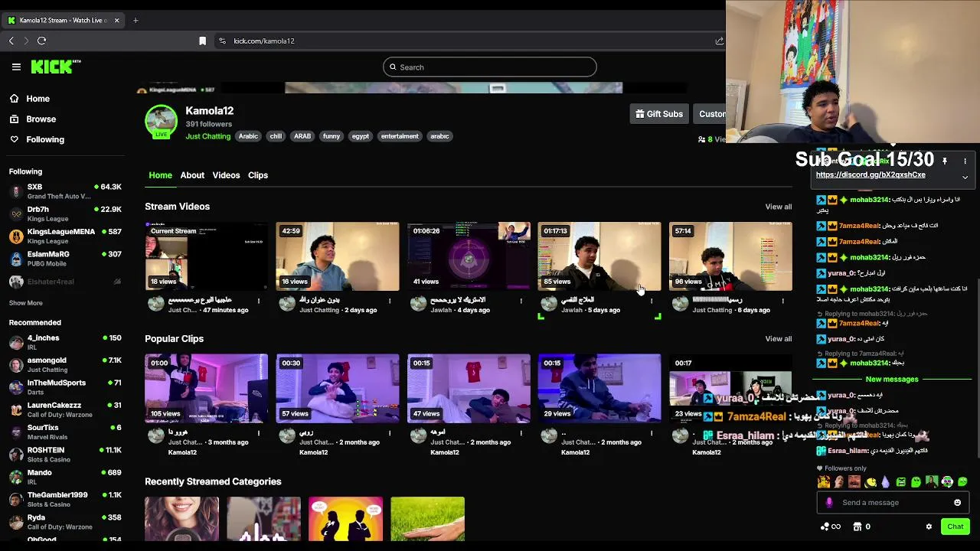Open the EslamMarG followed channel
Viewport: 980px width, 551px height.
(x=65, y=259)
